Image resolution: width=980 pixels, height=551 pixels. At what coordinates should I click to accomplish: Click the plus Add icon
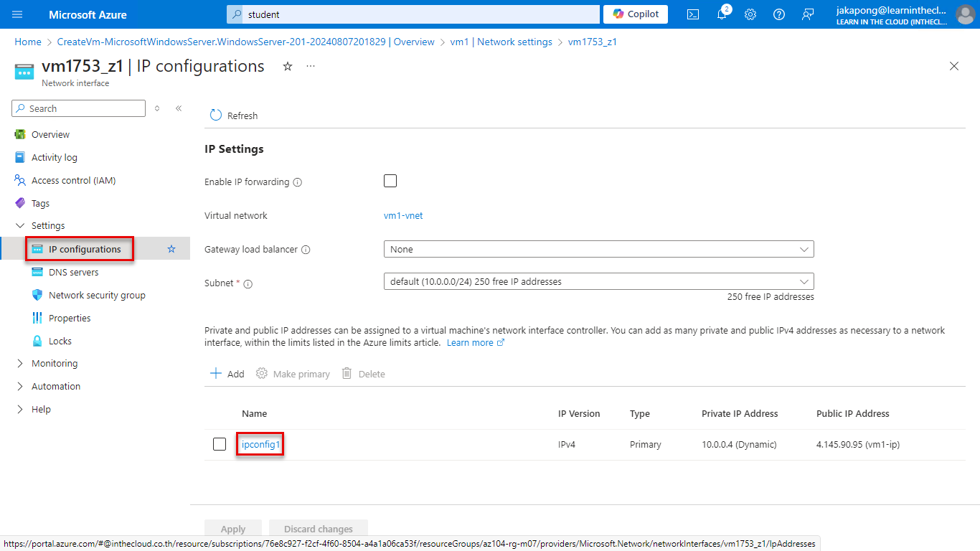[216, 373]
